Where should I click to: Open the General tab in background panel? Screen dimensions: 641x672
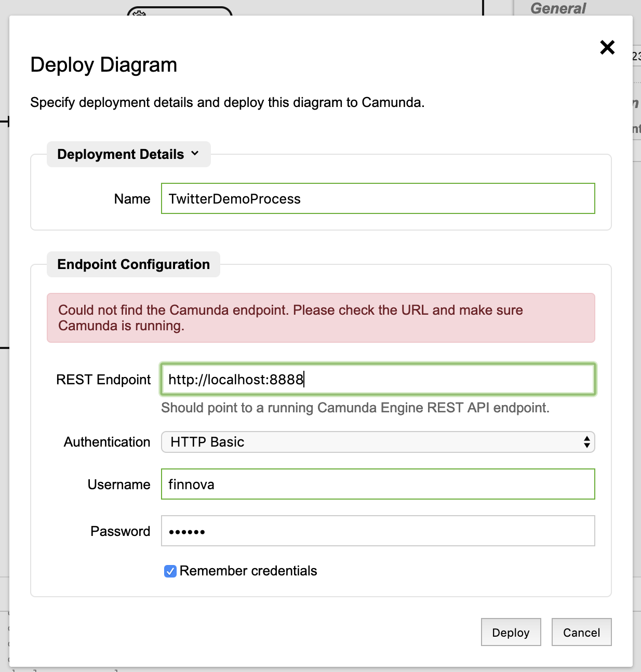(558, 8)
